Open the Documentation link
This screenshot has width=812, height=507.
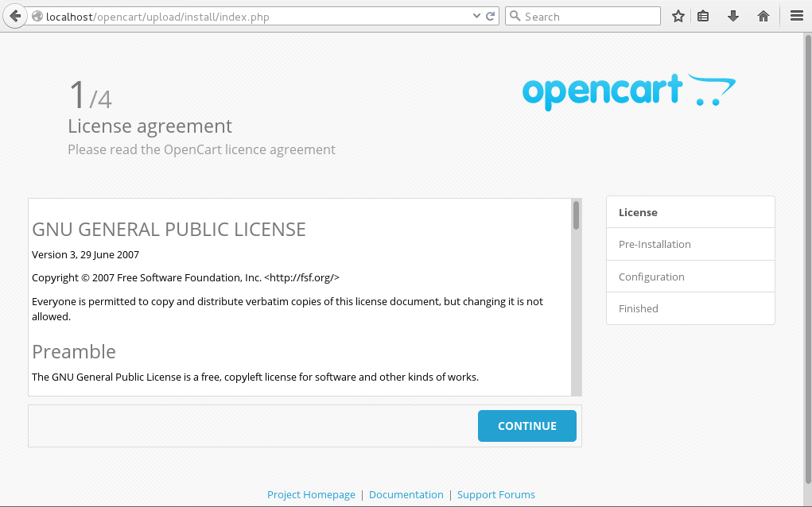pos(406,494)
